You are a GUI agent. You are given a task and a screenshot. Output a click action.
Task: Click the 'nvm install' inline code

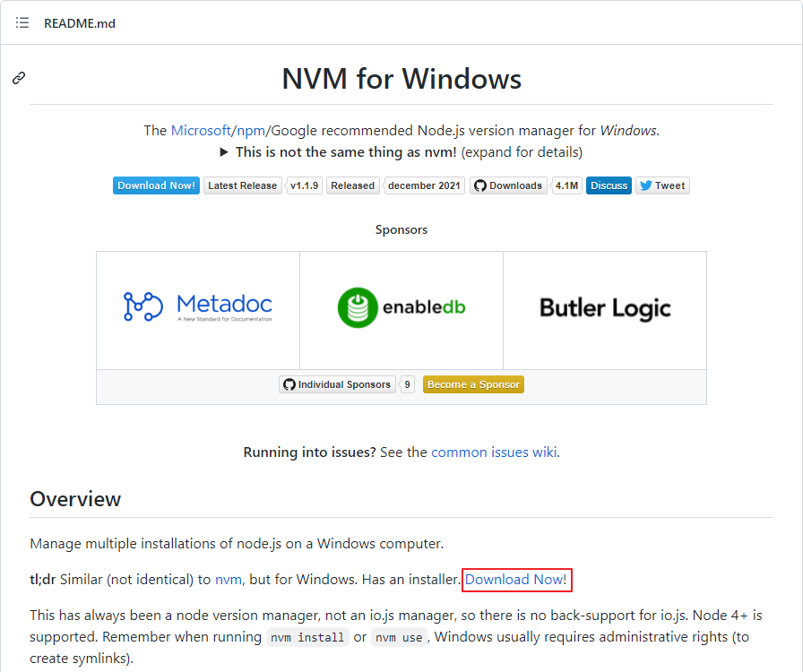pyautogui.click(x=307, y=637)
